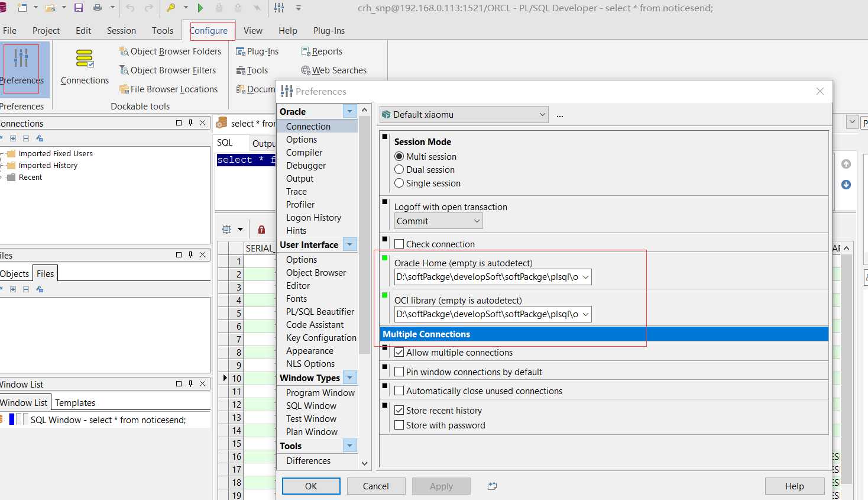Click the blue down-arrow icon beside the SQL editor

click(x=846, y=185)
